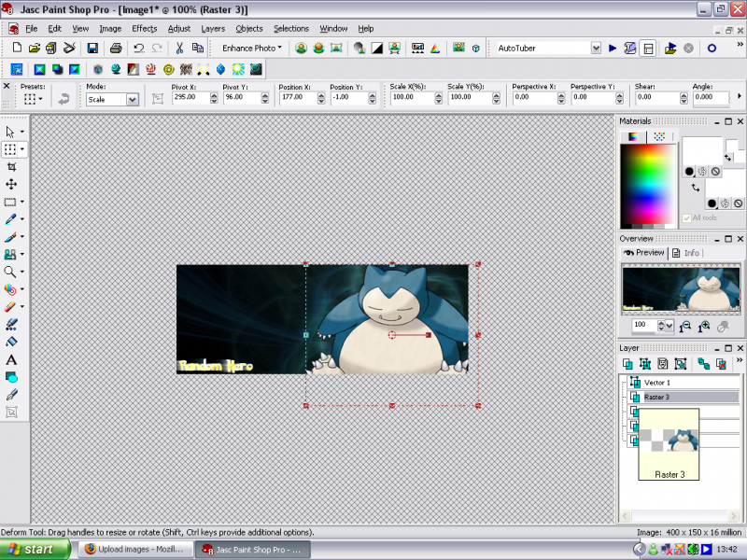Toggle background texture button
Viewport: 747px width, 560px height.
click(x=725, y=203)
